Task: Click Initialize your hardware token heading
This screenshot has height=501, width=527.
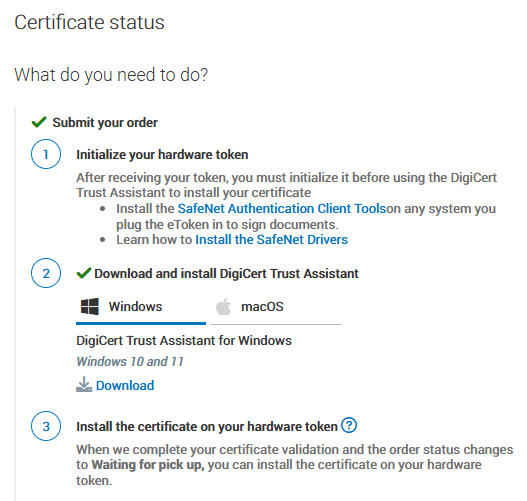Action: (x=162, y=155)
